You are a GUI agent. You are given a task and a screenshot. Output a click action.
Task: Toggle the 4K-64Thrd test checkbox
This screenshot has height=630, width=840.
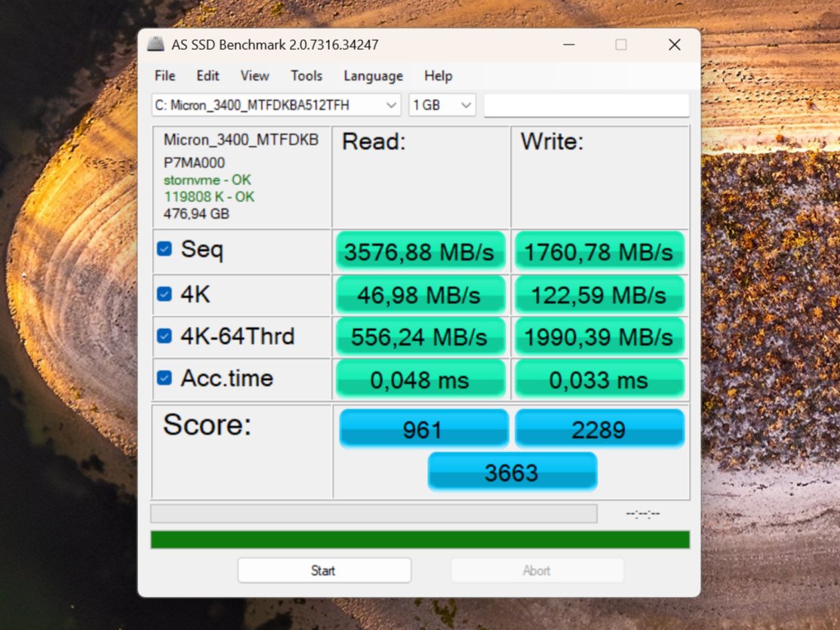click(164, 337)
